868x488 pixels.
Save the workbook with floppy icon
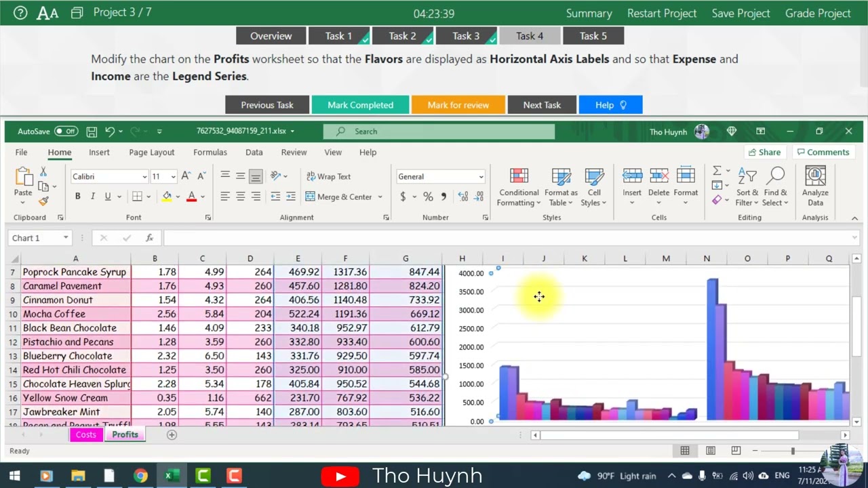coord(92,131)
